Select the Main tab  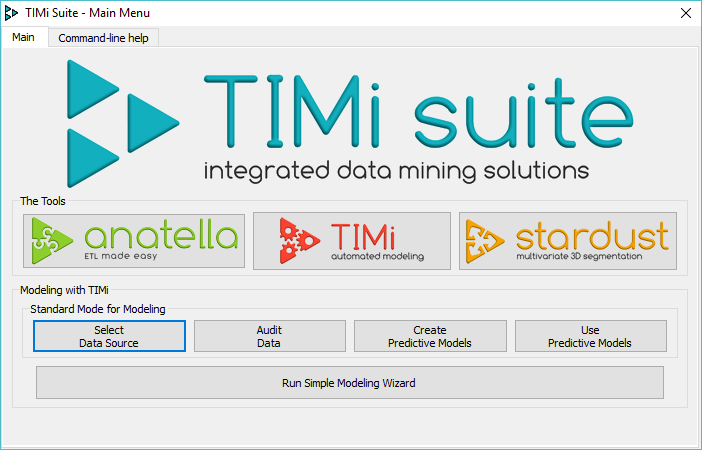24,37
